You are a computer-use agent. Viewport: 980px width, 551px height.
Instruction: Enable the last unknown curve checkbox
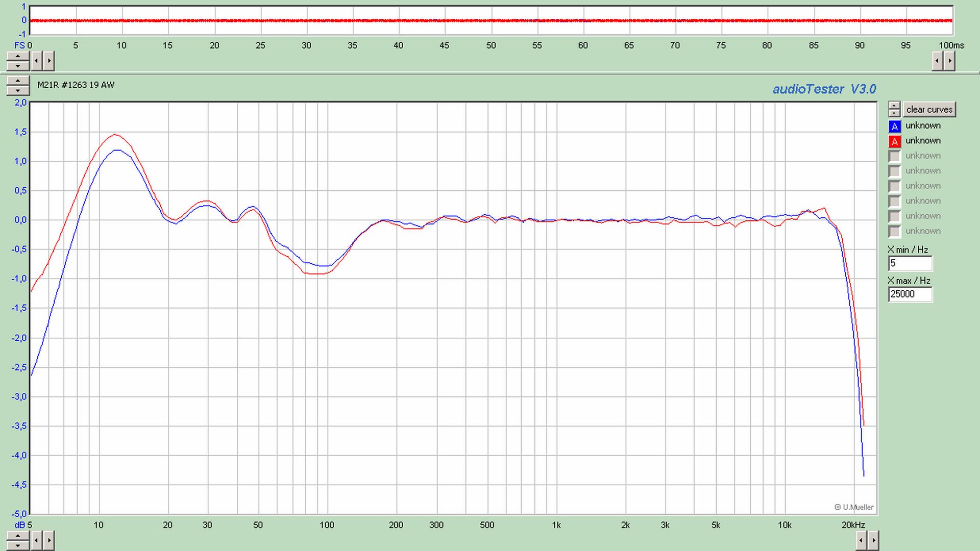tap(894, 231)
